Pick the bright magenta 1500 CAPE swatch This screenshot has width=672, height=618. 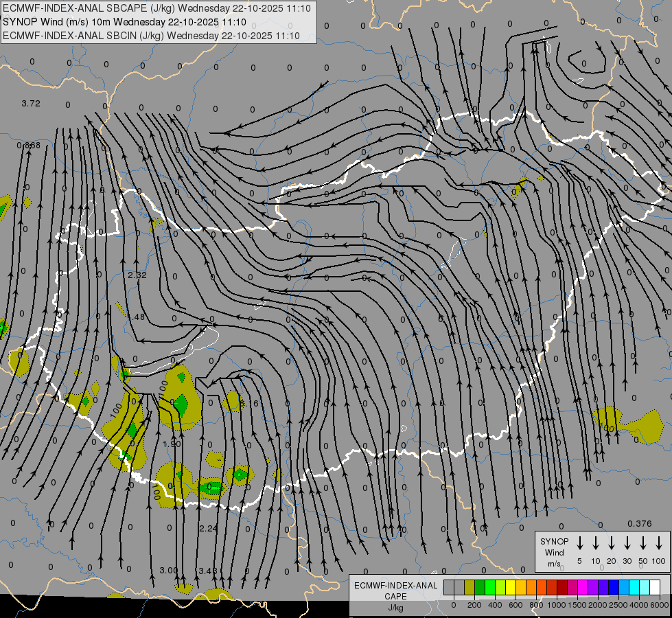click(x=583, y=587)
